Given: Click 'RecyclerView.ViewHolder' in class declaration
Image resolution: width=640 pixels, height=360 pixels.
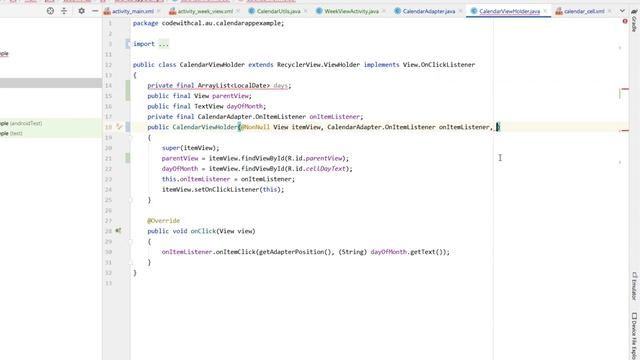Looking at the screenshot, I should click(318, 64).
